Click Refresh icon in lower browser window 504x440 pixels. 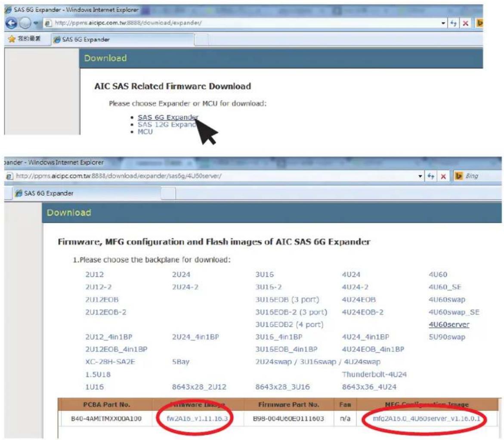point(431,176)
